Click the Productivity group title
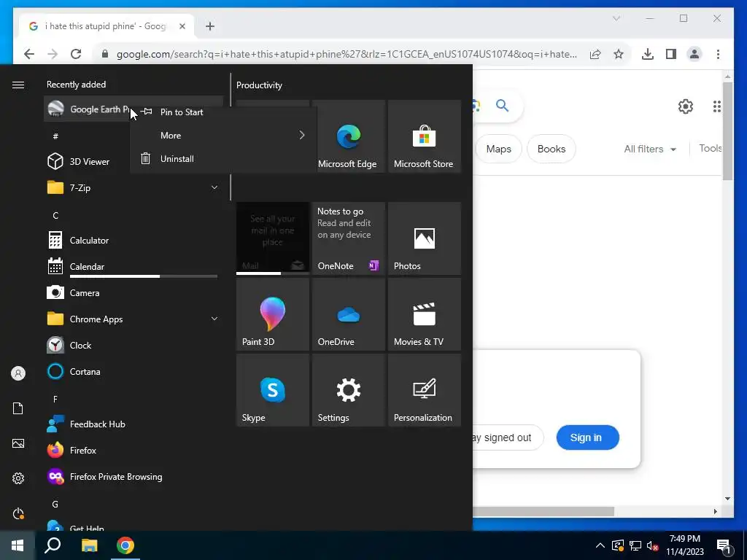The width and height of the screenshot is (747, 560). 259,85
